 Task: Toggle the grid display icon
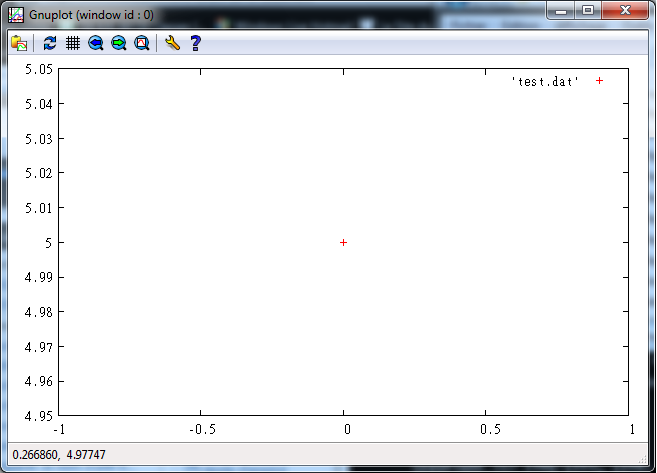[73, 43]
